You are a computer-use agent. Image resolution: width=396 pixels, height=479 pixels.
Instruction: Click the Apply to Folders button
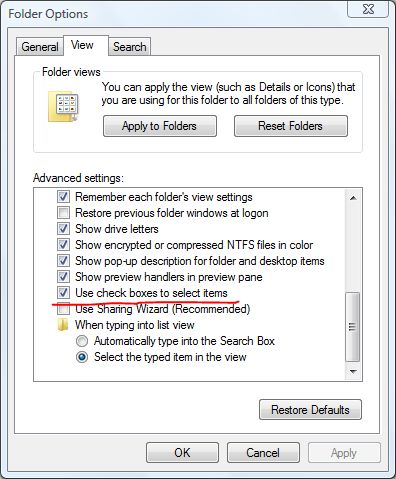click(x=160, y=126)
